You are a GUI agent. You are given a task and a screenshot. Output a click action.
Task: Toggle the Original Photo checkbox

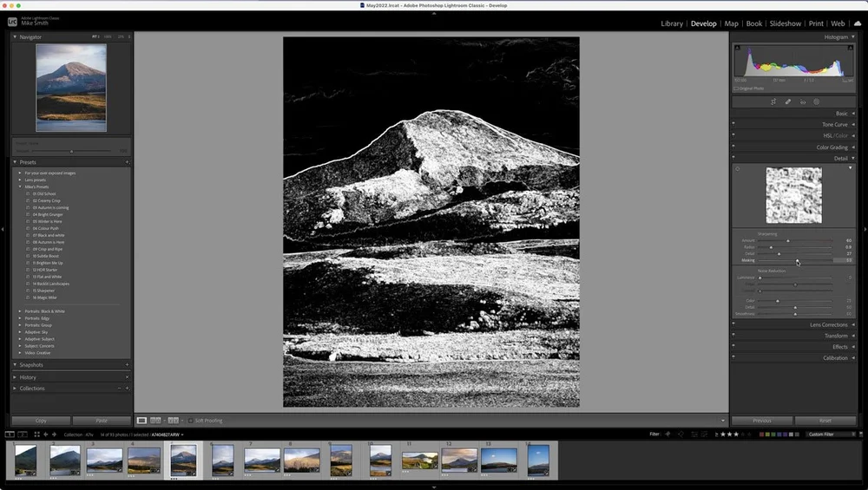coord(736,88)
